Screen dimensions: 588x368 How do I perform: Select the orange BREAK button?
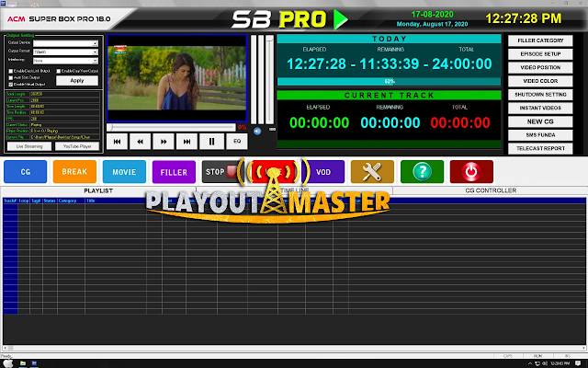(74, 172)
